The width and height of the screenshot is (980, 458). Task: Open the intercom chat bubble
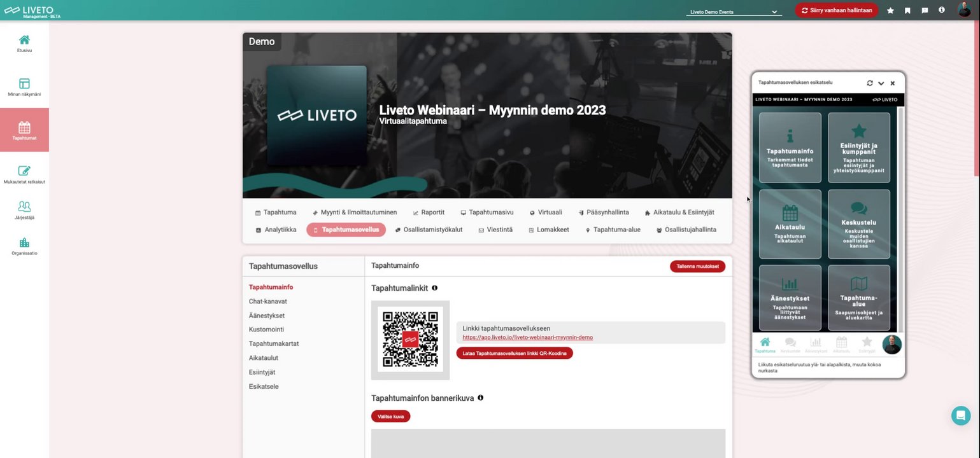coord(961,415)
